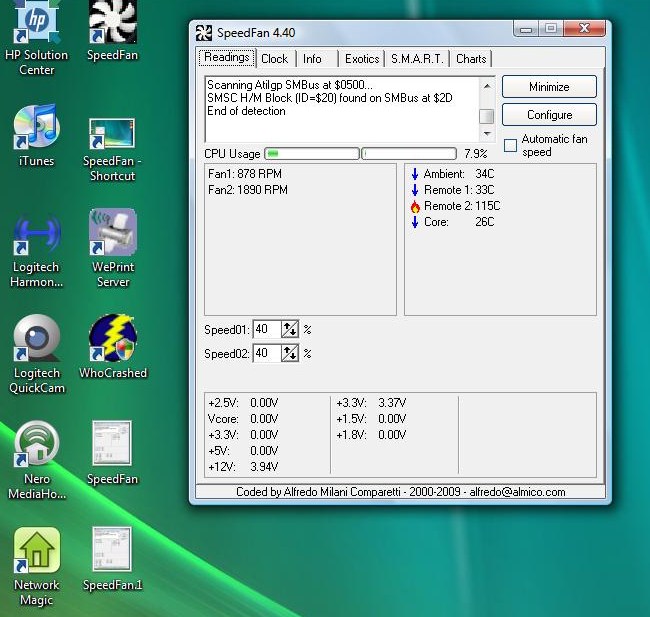Viewport: 650px width, 617px height.
Task: Click the SpeedFan title bar fan icon
Action: [x=204, y=33]
